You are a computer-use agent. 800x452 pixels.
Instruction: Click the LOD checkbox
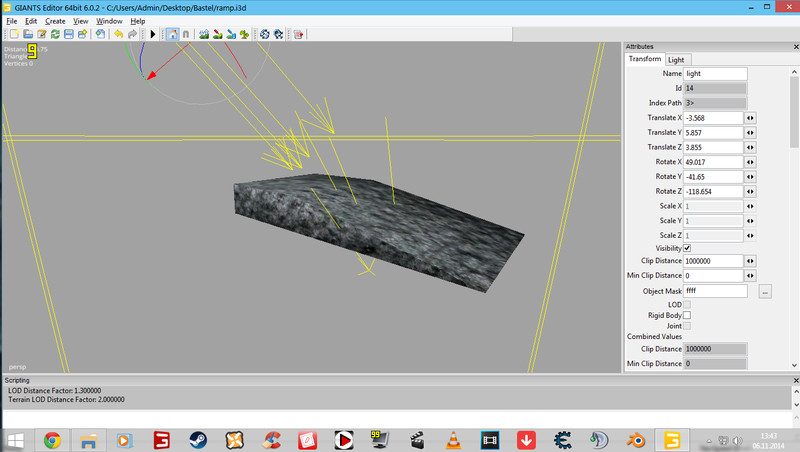[x=687, y=304]
